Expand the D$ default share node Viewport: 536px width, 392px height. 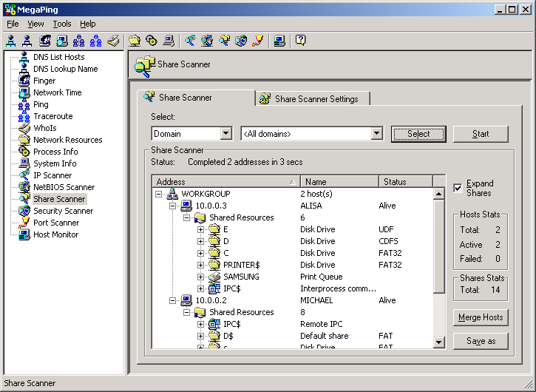click(200, 336)
